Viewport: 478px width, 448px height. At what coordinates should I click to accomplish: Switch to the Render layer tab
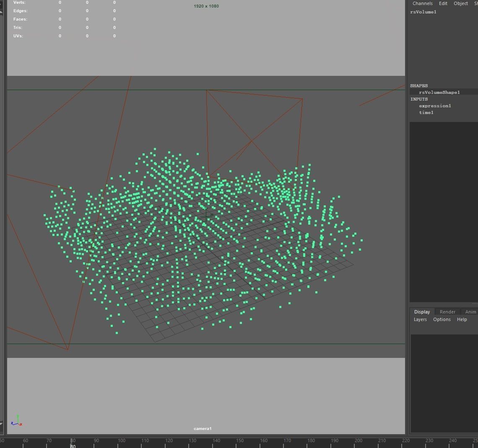447,312
